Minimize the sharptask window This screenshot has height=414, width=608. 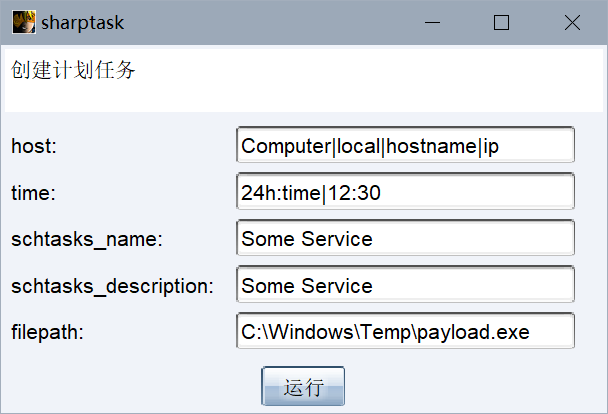coord(432,22)
